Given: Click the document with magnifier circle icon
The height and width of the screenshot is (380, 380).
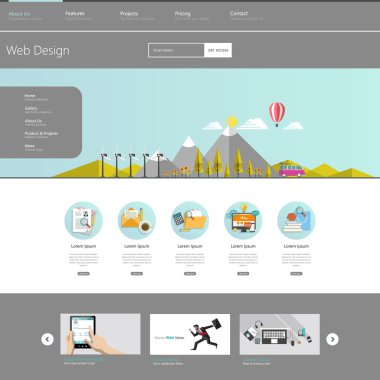Looking at the screenshot, I should [x=84, y=220].
